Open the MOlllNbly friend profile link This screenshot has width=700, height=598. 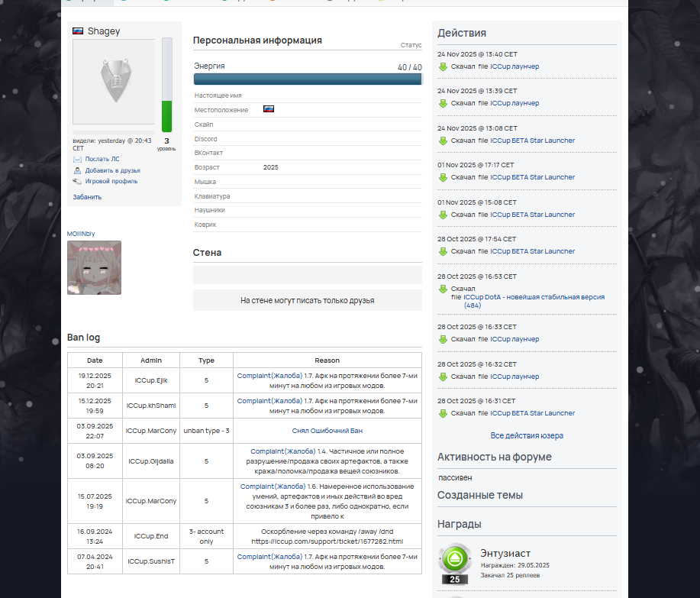pyautogui.click(x=81, y=234)
